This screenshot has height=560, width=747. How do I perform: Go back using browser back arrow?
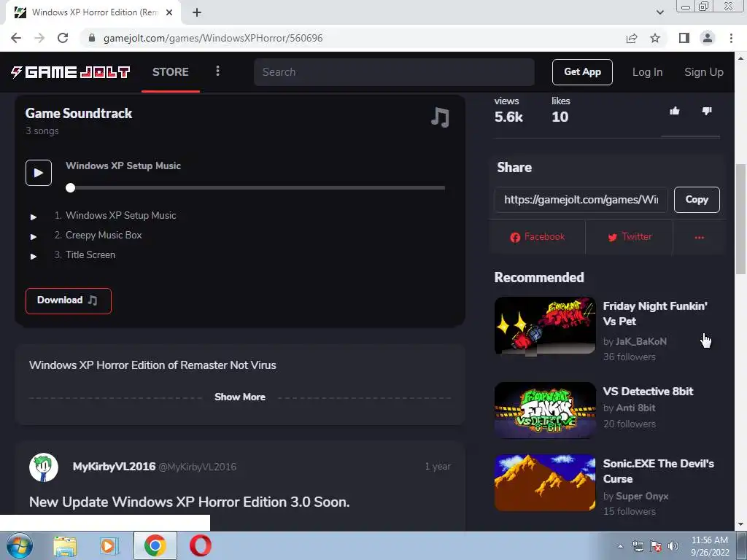16,38
